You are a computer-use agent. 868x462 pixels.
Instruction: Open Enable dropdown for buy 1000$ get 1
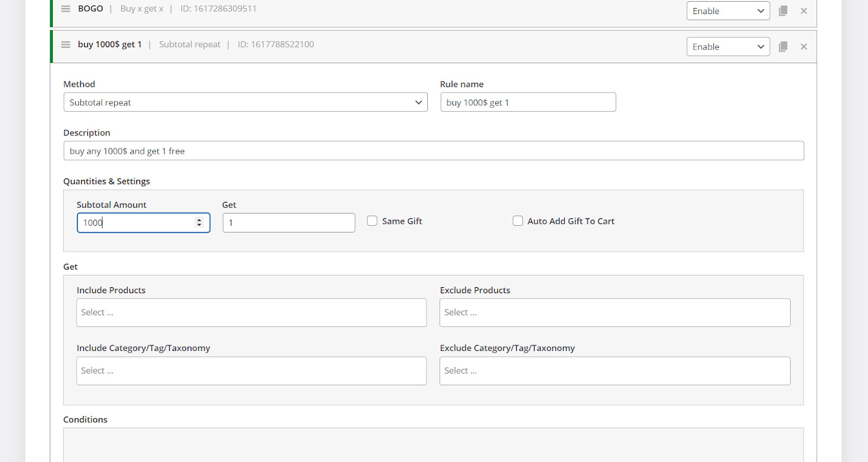tap(727, 47)
